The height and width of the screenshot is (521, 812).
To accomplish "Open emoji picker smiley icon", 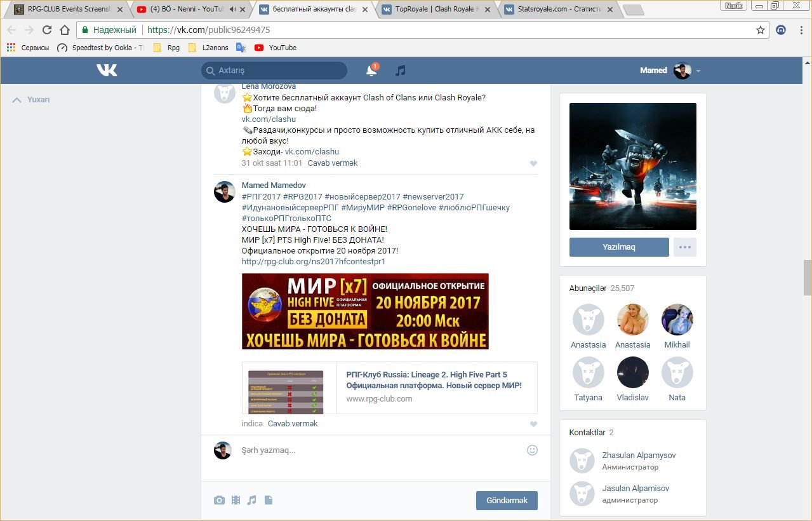I will (x=532, y=450).
